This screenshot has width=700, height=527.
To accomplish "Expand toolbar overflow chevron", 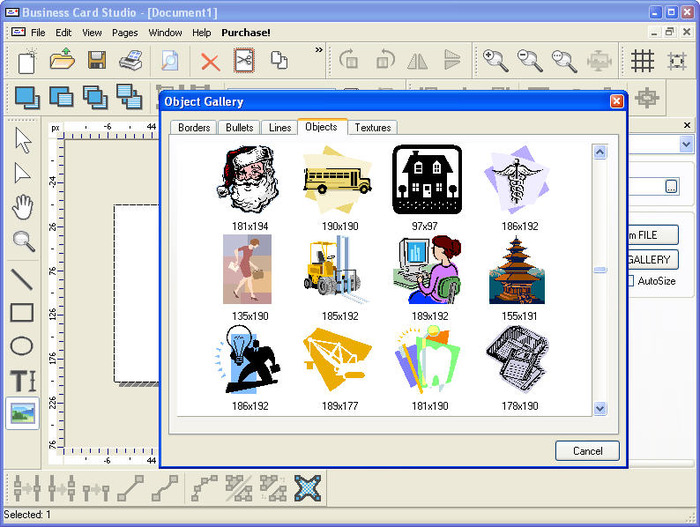I will click(319, 50).
